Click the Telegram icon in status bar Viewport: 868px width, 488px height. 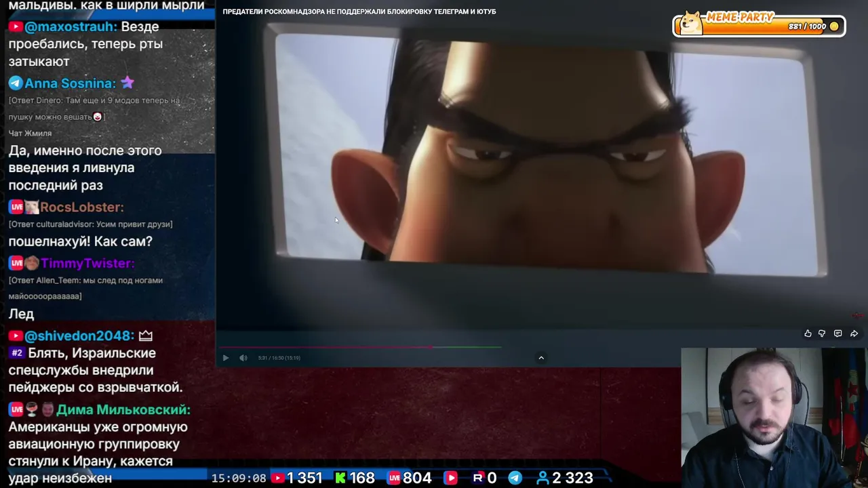515,478
